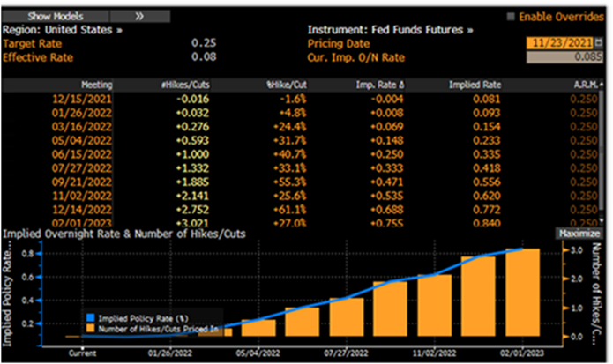Sort by the Meeting column header

(x=96, y=85)
